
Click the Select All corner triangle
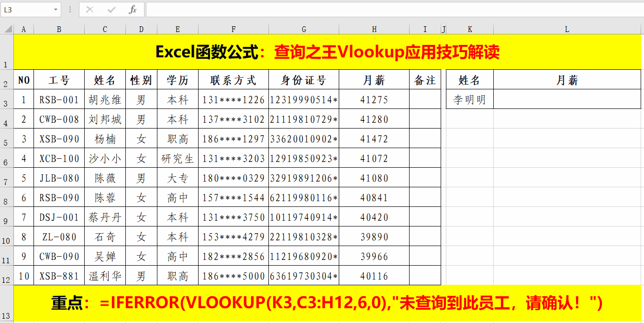click(7, 29)
